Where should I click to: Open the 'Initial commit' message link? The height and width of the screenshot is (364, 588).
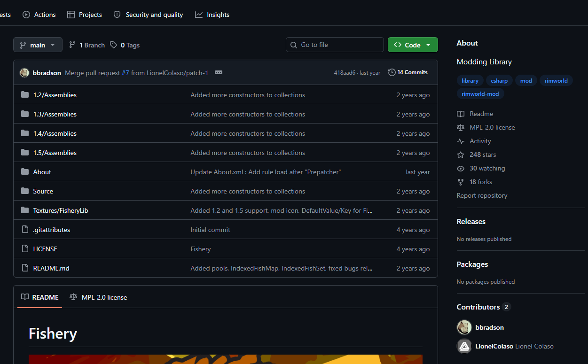click(x=211, y=230)
